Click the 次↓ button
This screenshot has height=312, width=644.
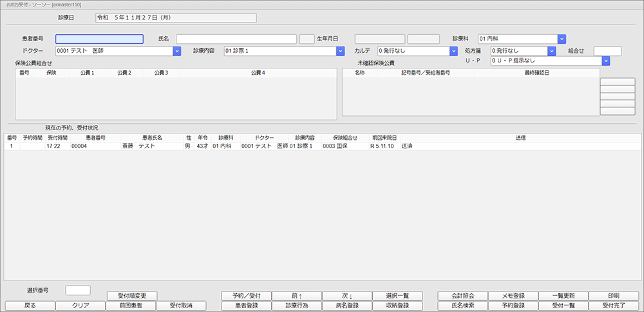click(x=347, y=295)
